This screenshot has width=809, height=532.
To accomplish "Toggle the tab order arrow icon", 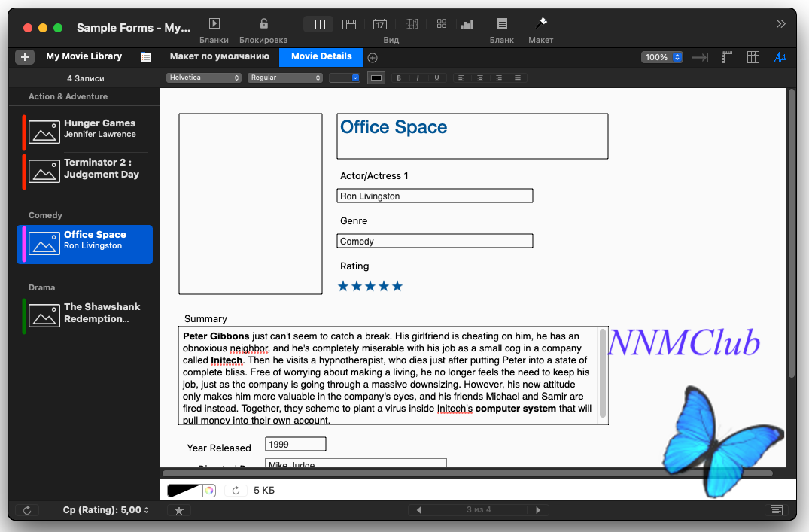I will (700, 57).
